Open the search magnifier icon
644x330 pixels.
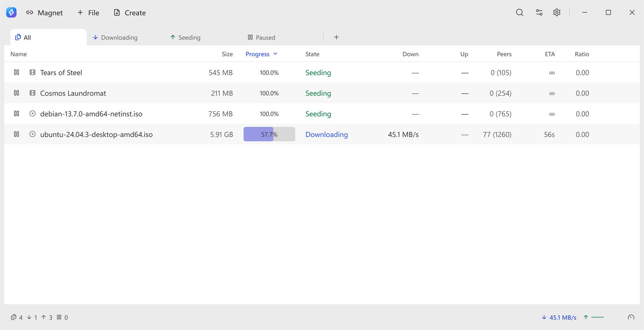(520, 12)
